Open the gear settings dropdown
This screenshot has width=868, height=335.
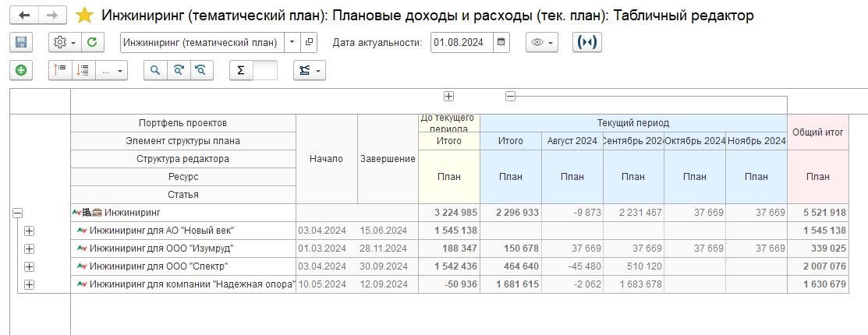(x=62, y=43)
